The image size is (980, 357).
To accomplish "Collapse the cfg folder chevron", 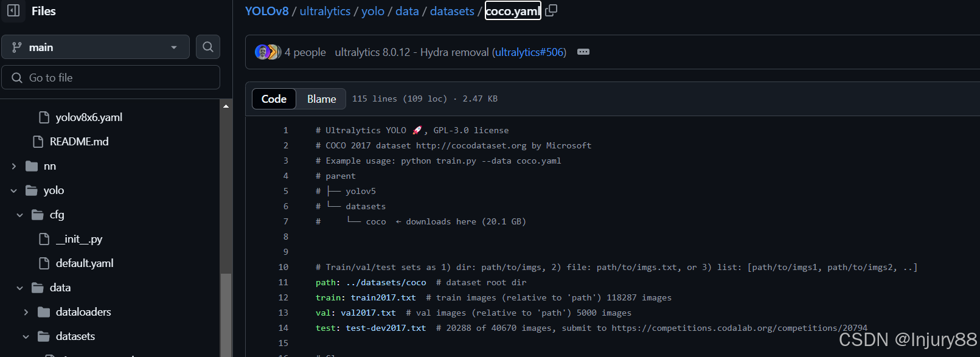I will click(x=20, y=215).
